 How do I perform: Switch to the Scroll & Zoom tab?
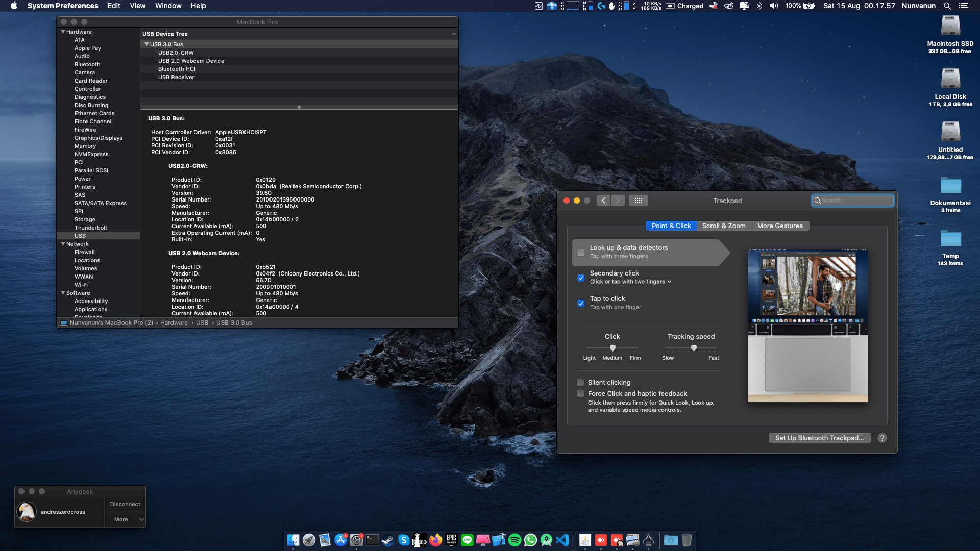[x=724, y=226]
